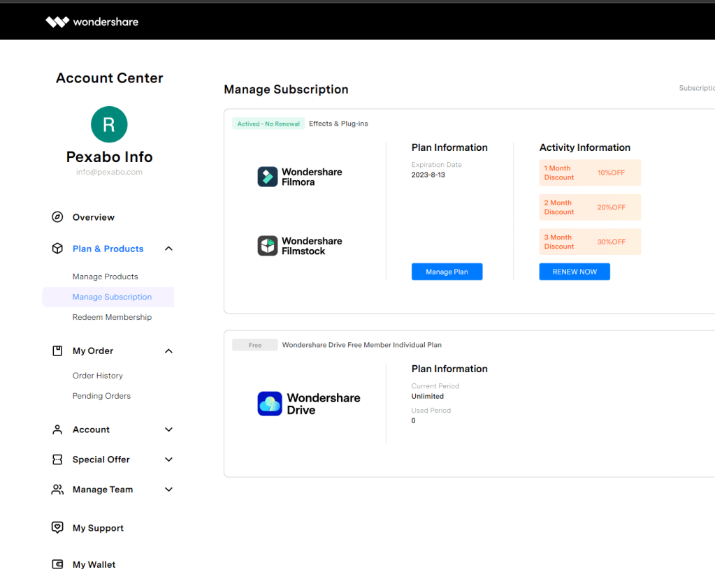The width and height of the screenshot is (715, 588).
Task: Click the Subscription link at top right
Action: [x=697, y=88]
